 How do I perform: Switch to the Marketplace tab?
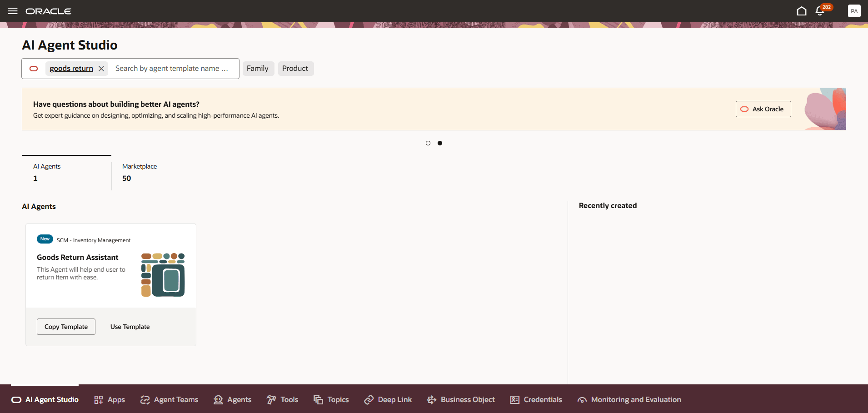coord(140,173)
